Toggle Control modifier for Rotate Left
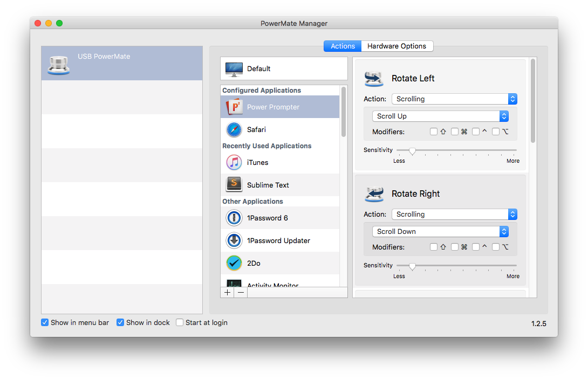Screen dimensions: 588x380 475,132
